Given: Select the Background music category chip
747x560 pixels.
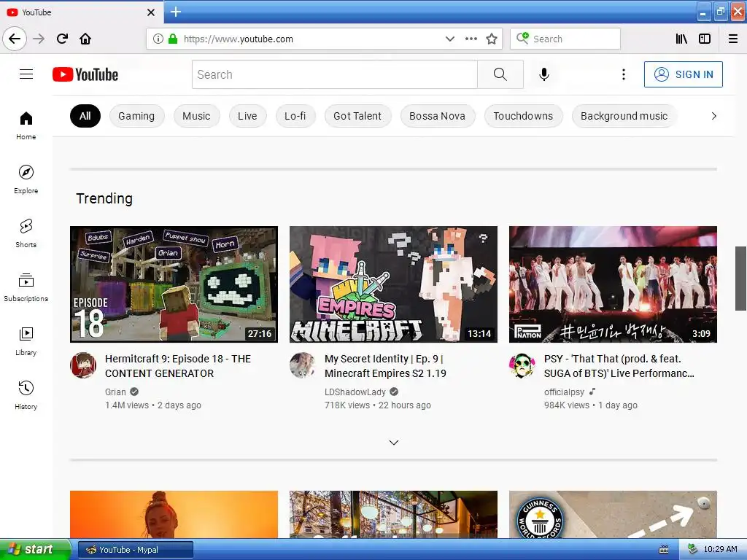Looking at the screenshot, I should coord(624,116).
